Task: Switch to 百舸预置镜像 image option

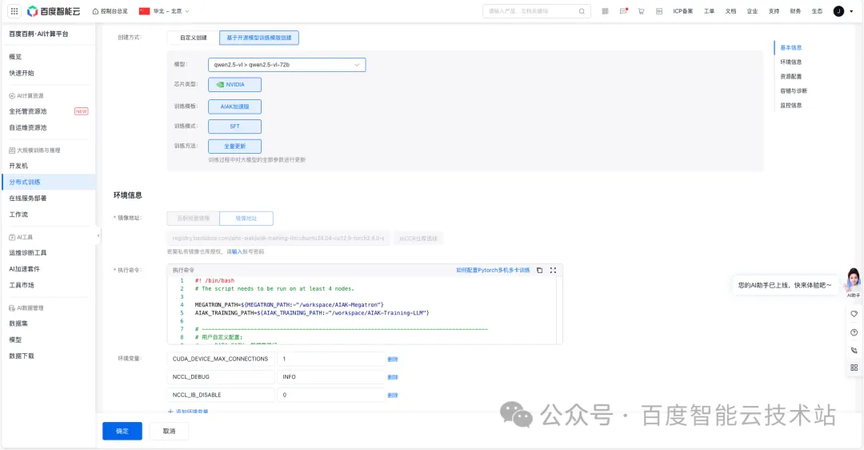Action: coord(193,218)
